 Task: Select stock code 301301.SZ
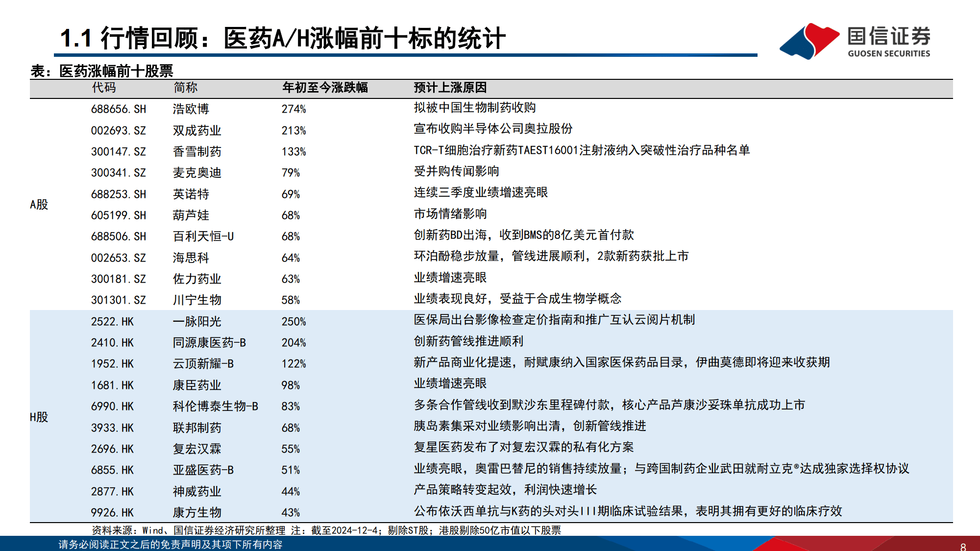click(119, 300)
